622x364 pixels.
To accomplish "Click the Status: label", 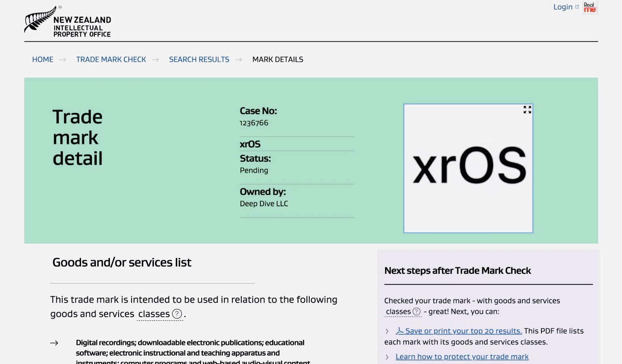I will click(x=255, y=159).
